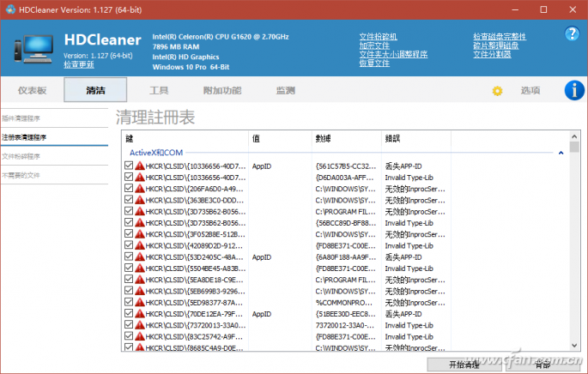This screenshot has height=374, width=588.
Task: Click the 检查更新 link
Action: click(x=79, y=64)
